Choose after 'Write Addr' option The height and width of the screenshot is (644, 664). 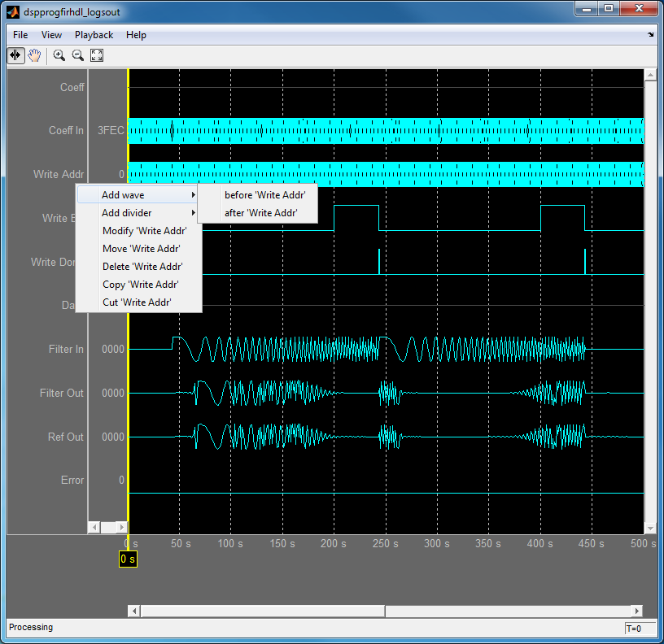[x=260, y=213]
